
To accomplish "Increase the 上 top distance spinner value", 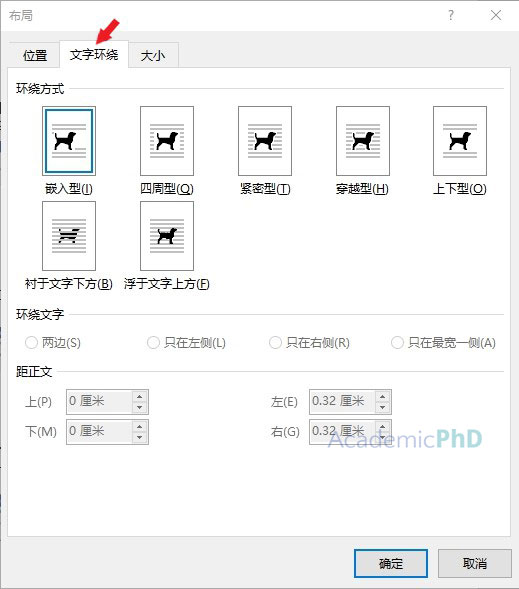I will click(x=139, y=397).
